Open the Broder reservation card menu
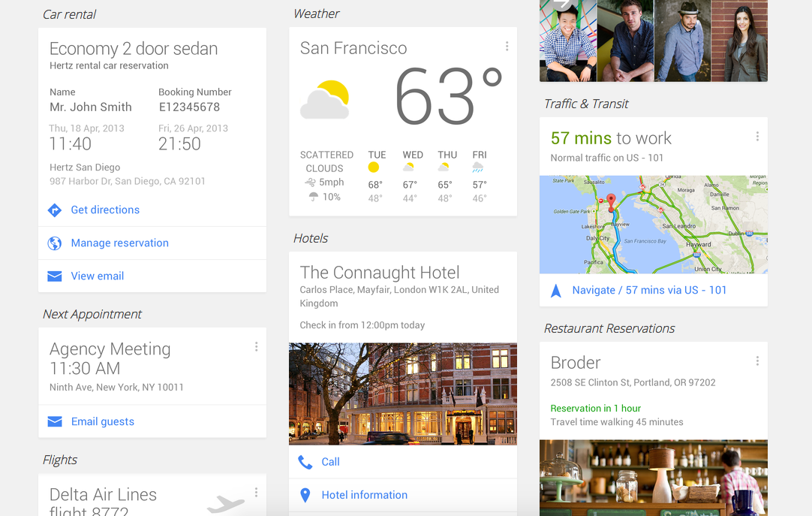The width and height of the screenshot is (812, 516). pos(757,361)
